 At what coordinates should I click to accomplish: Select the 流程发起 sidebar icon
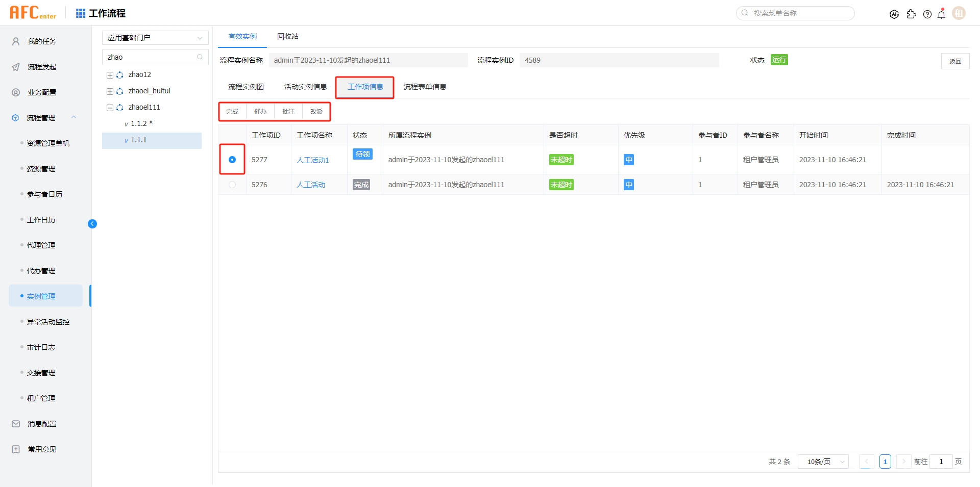[x=15, y=67]
